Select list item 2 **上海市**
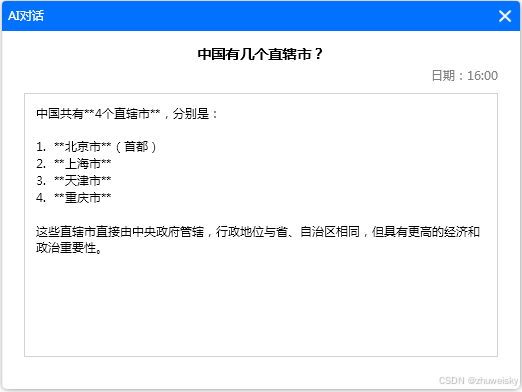Viewport: 522px width, 392px height. pos(74,163)
